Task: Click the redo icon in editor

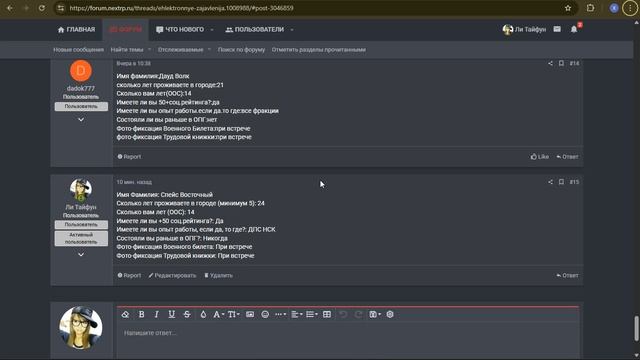Action: click(358, 314)
